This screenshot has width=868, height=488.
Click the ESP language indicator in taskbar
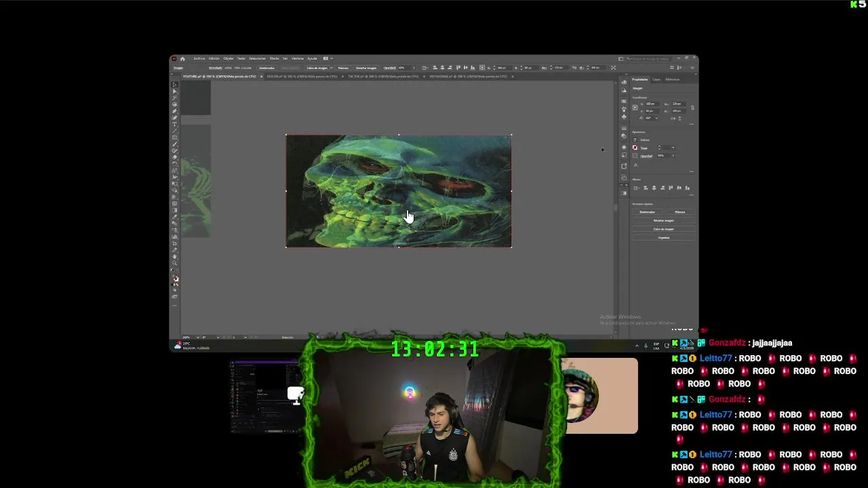tap(656, 345)
